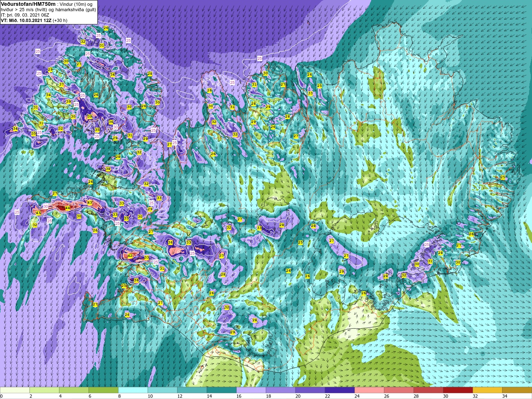The width and height of the screenshot is (532, 399).
Task: Select the dark indigo 22–24 legend swatch
Action: 340,390
